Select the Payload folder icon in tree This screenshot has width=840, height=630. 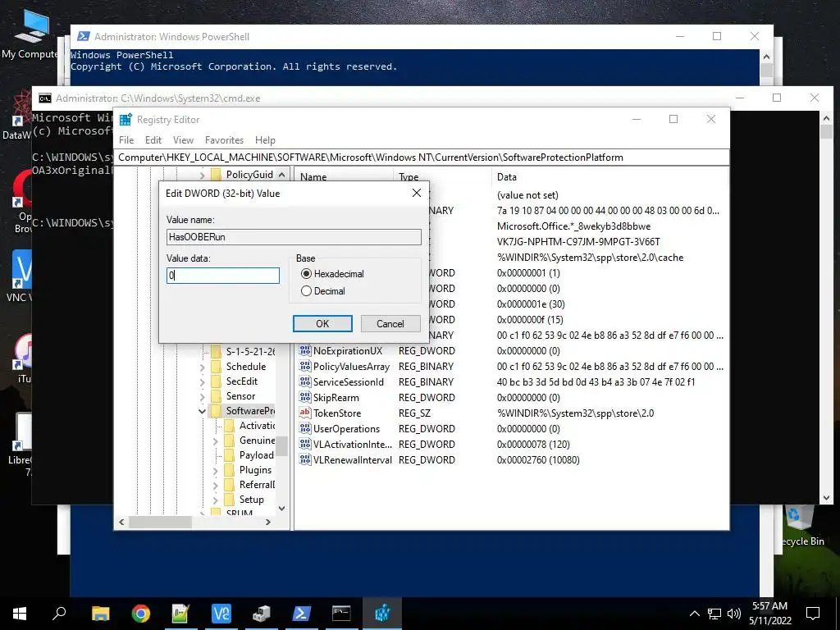(x=230, y=454)
